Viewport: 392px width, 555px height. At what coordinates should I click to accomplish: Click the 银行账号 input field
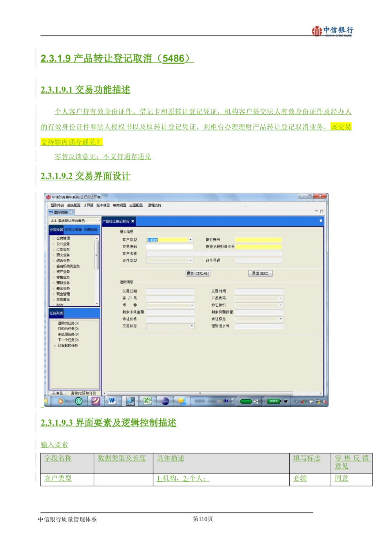tap(258, 240)
